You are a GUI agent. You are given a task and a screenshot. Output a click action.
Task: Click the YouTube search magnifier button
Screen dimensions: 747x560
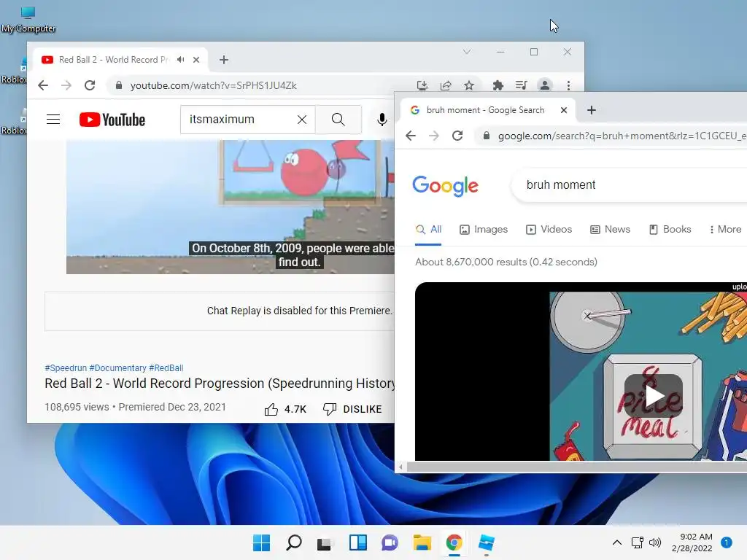pyautogui.click(x=338, y=119)
